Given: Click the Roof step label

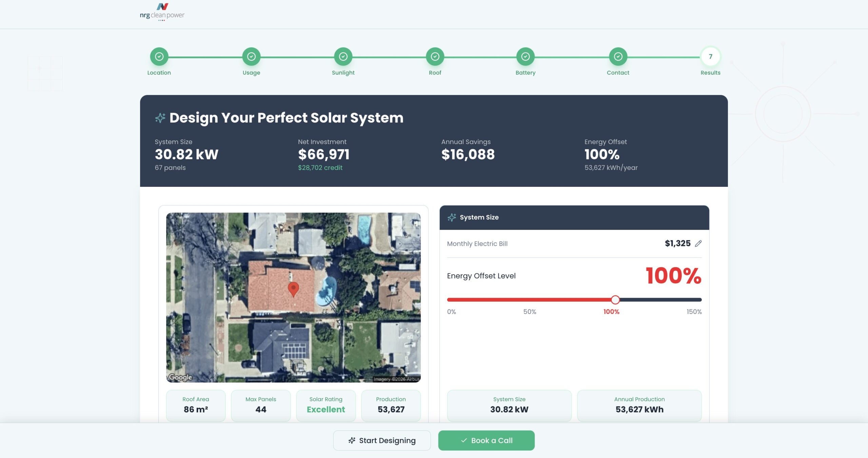Looking at the screenshot, I should (x=435, y=73).
